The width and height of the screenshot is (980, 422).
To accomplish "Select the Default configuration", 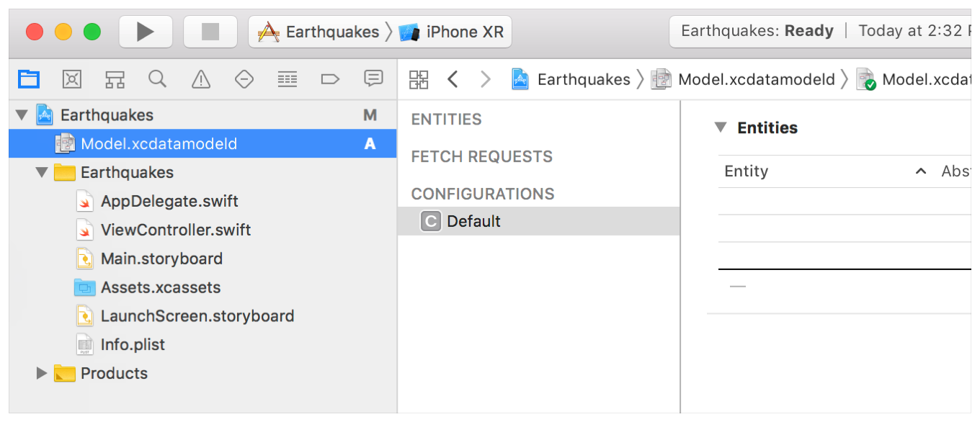I will point(473,222).
